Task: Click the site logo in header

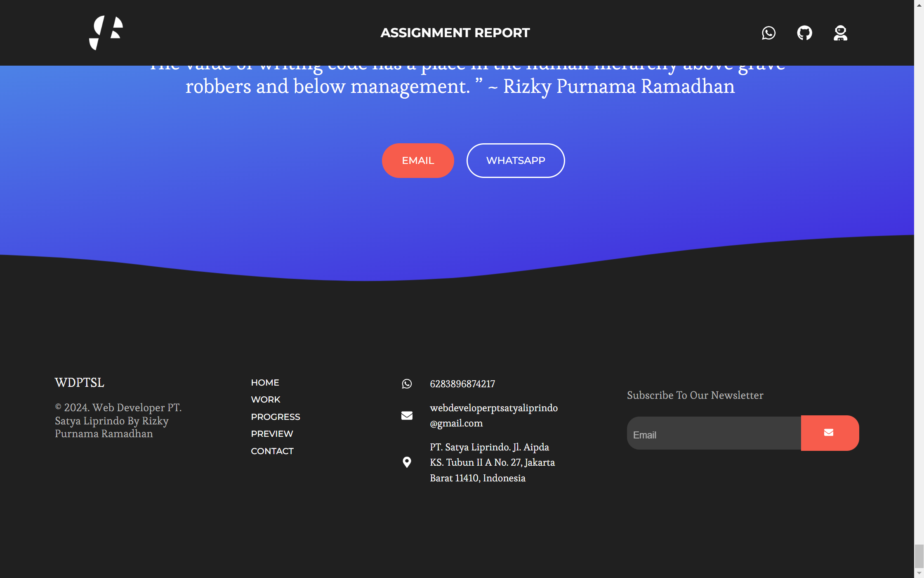Action: 106,33
